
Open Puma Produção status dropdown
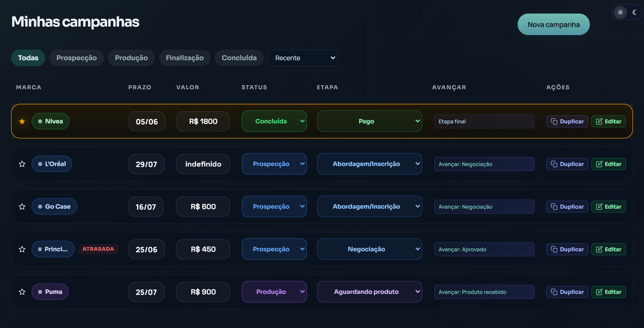[274, 292]
